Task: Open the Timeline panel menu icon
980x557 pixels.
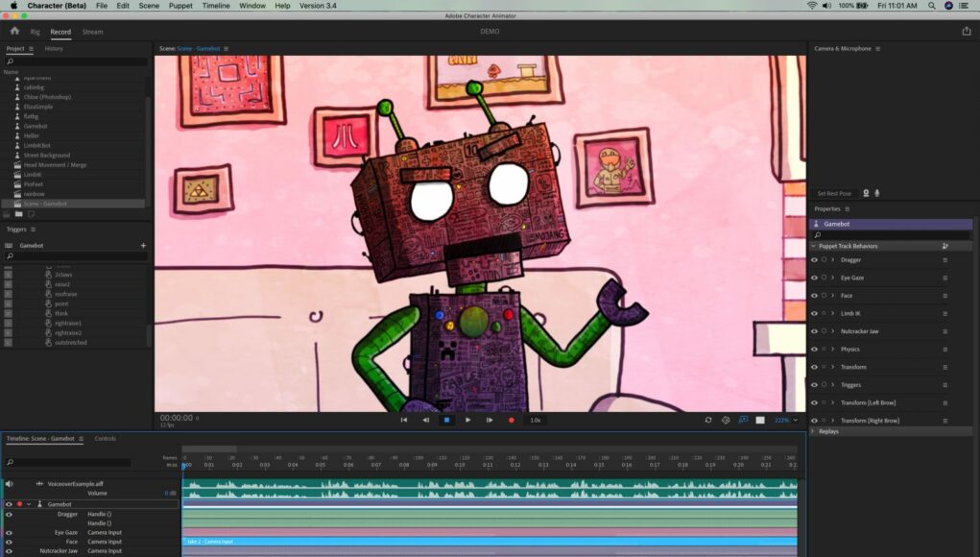Action: click(x=81, y=439)
